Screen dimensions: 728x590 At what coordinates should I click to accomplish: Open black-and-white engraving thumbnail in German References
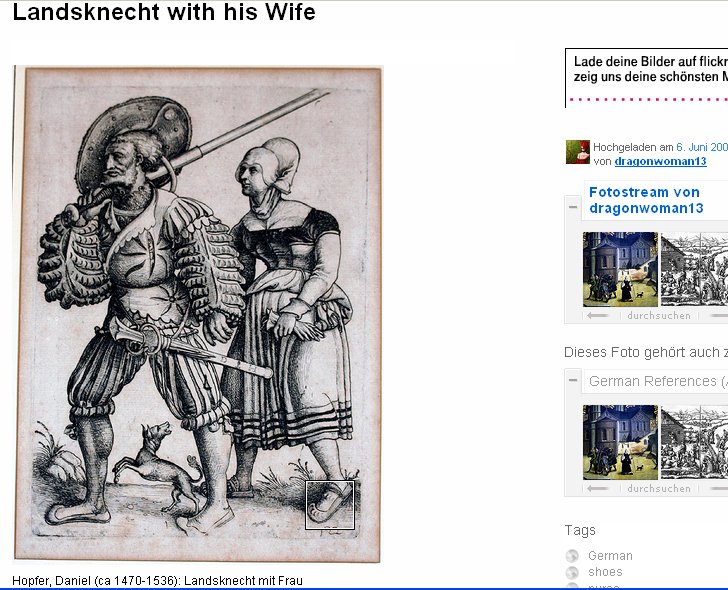pos(695,442)
